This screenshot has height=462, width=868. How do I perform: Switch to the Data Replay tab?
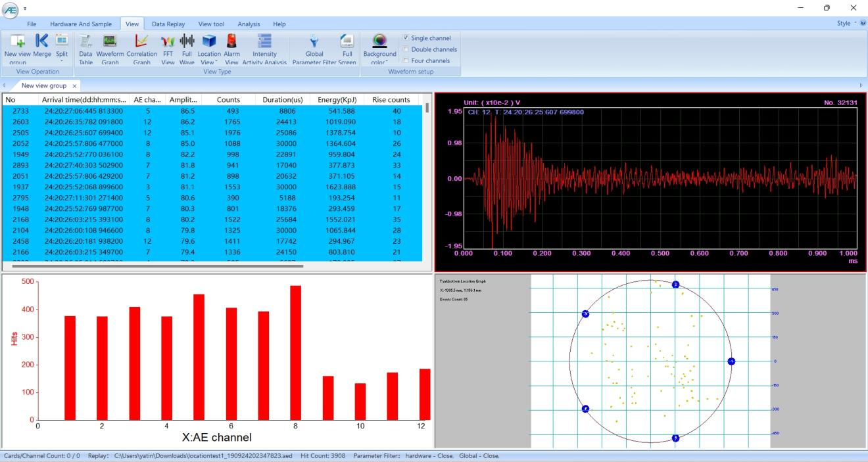click(168, 24)
